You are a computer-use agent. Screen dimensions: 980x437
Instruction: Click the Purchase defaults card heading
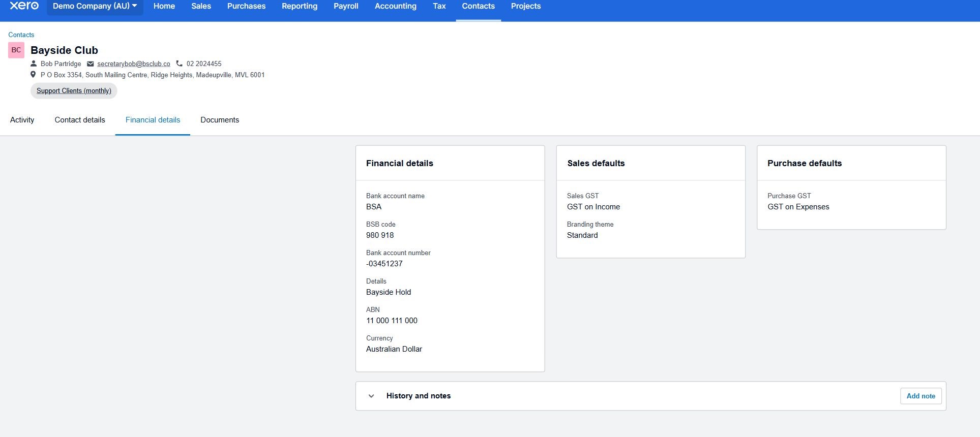pos(805,163)
